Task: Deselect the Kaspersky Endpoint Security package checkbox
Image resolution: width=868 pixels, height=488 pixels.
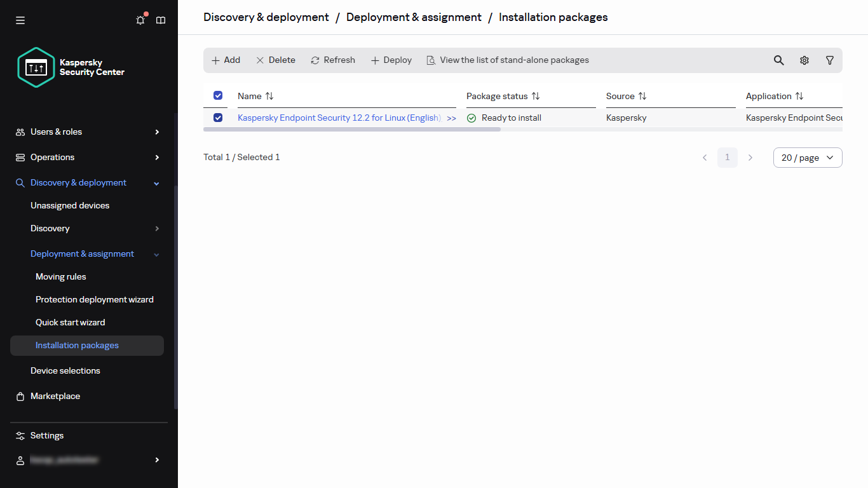Action: 217,117
